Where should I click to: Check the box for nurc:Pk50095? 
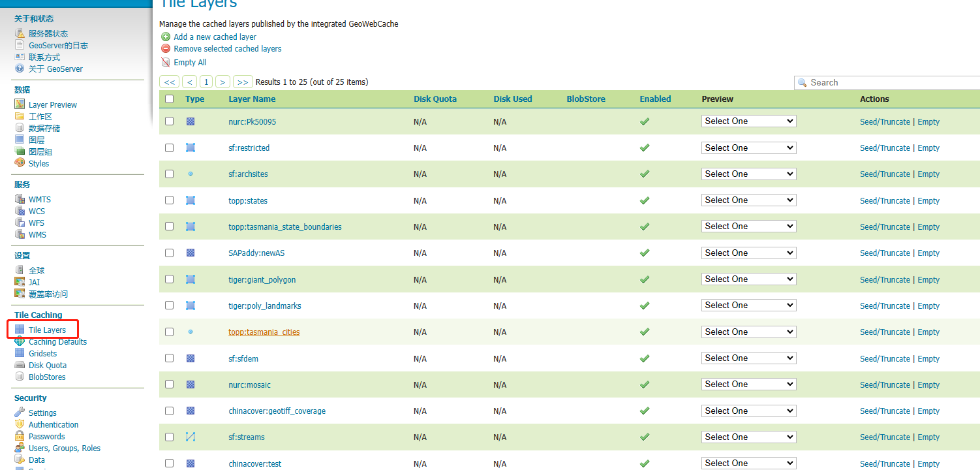[170, 121]
